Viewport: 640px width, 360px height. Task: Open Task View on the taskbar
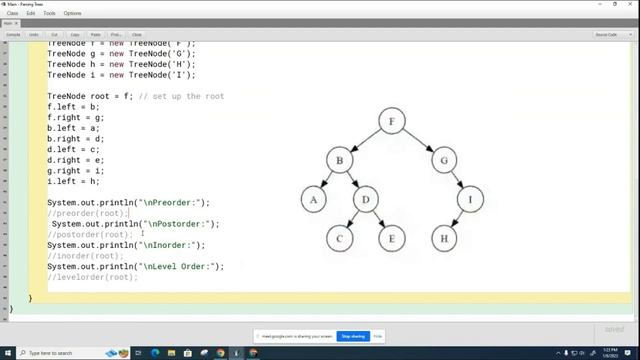coord(138,353)
